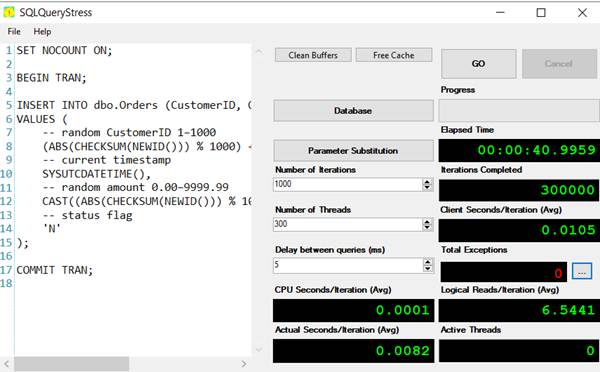The height and width of the screenshot is (372, 600).
Task: Click the query editor scroll up arrow
Action: pos(259,51)
